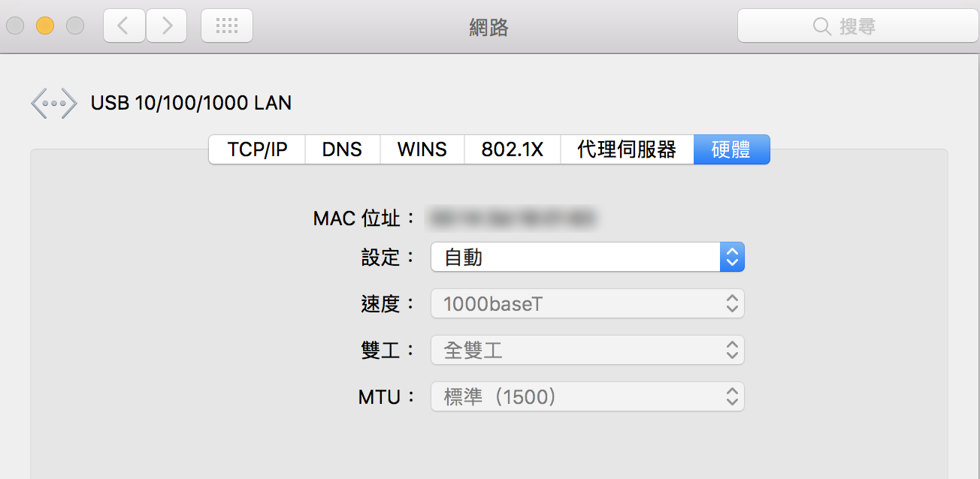The image size is (980, 479).
Task: Open the 設定 dropdown set to 自動
Action: click(575, 258)
